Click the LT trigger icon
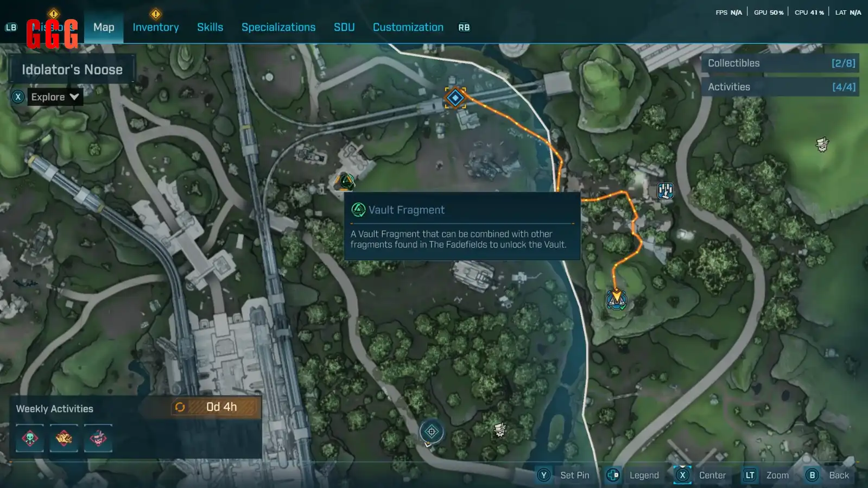The height and width of the screenshot is (488, 868). click(x=750, y=475)
